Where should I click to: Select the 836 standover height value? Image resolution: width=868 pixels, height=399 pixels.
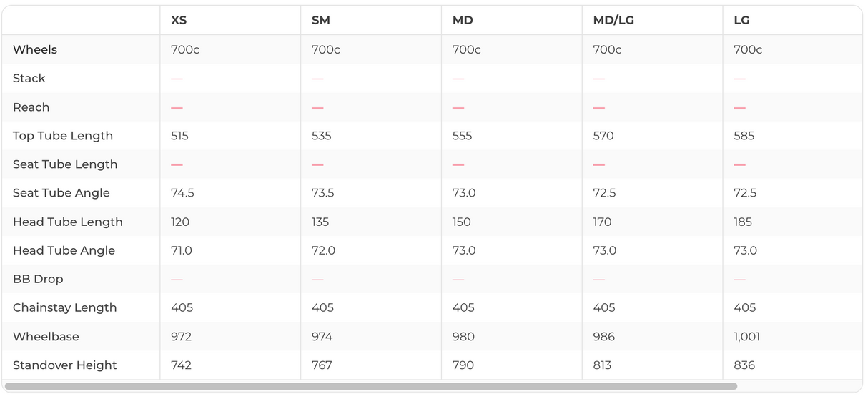pos(744,365)
